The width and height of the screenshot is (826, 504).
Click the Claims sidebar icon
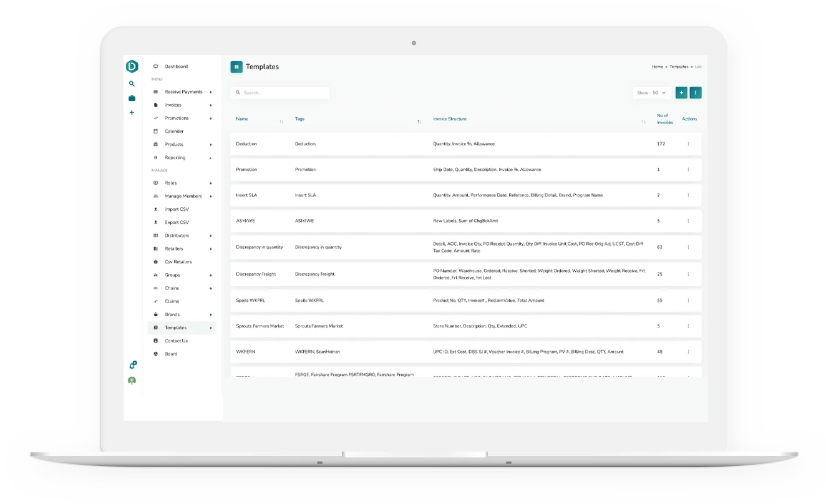click(155, 301)
